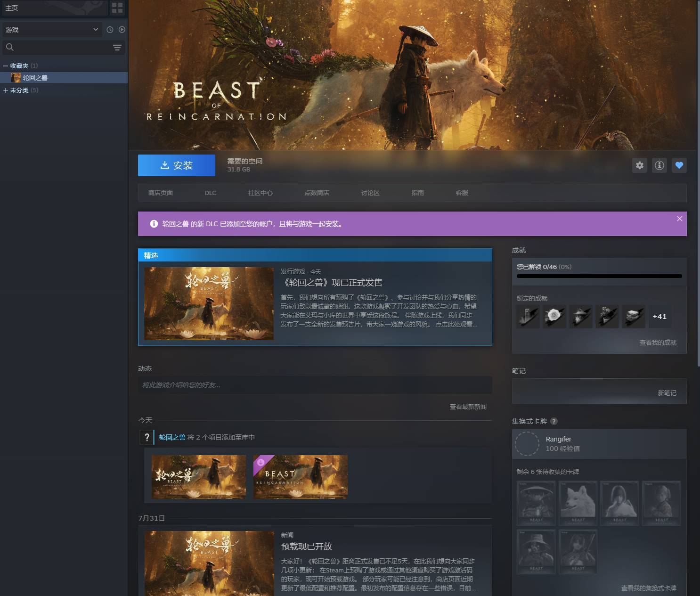Open the DLC tab
Image resolution: width=700 pixels, height=596 pixels.
click(x=211, y=193)
